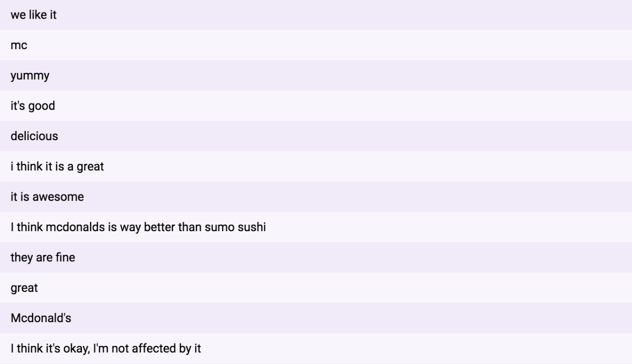Click the 'they are fine' response row
The height and width of the screenshot is (364, 632).
[43, 257]
